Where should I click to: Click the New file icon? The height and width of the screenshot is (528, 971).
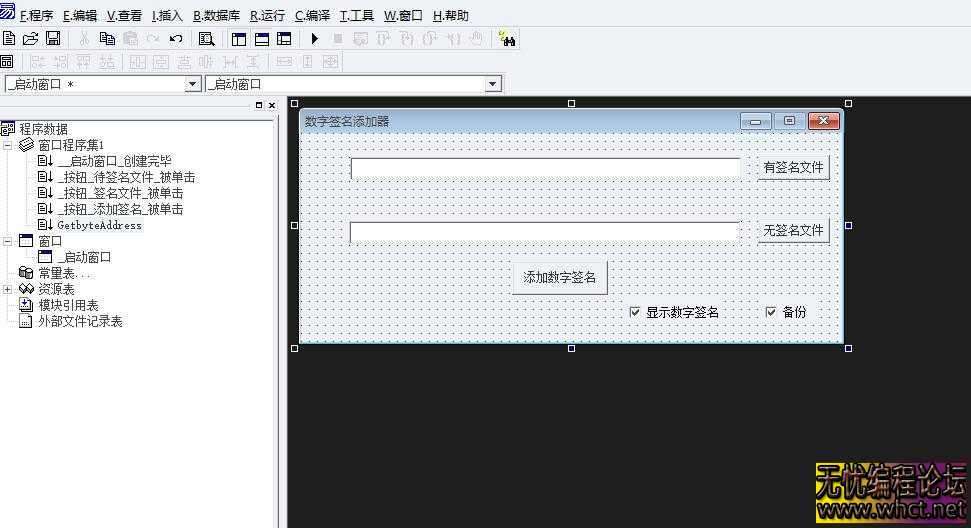click(9, 39)
